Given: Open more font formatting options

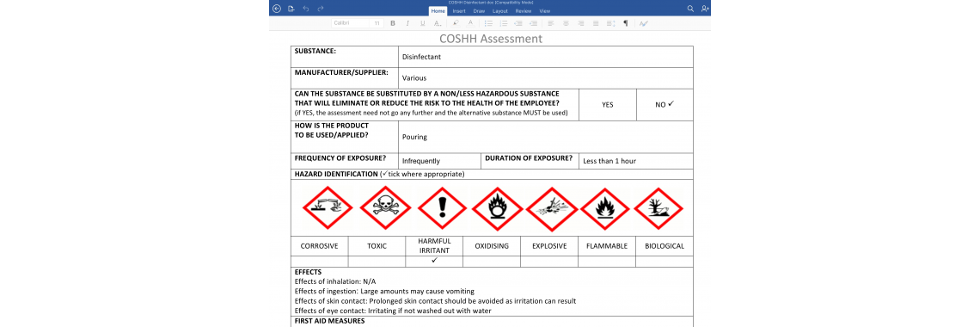Looking at the screenshot, I should coord(438,23).
